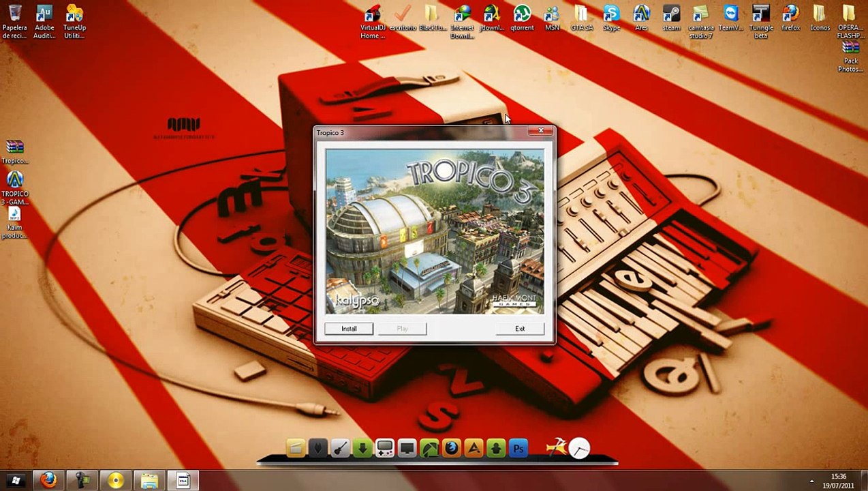The height and width of the screenshot is (491, 868).
Task: Open the orange Firefox icon in the dock
Action: (452, 448)
